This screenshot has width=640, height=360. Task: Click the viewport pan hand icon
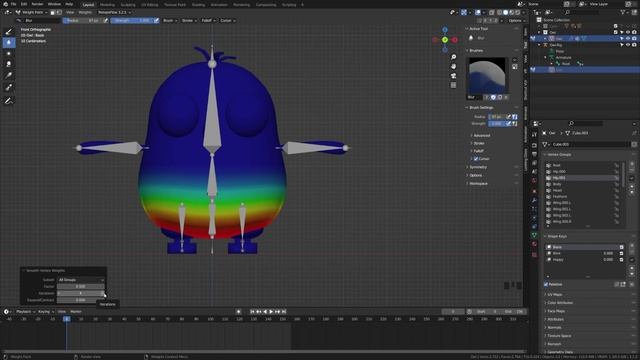point(453,66)
